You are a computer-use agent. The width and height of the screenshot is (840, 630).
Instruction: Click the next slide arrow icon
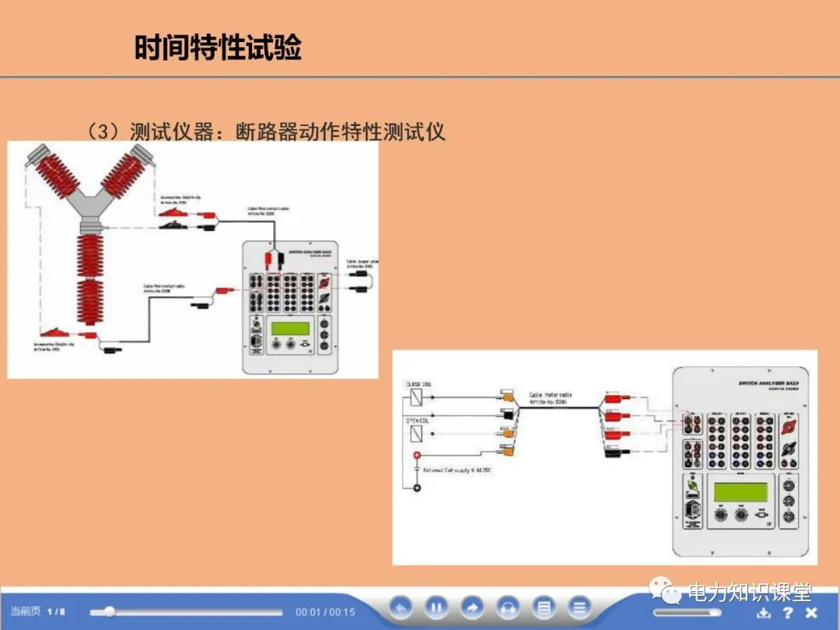tap(473, 609)
